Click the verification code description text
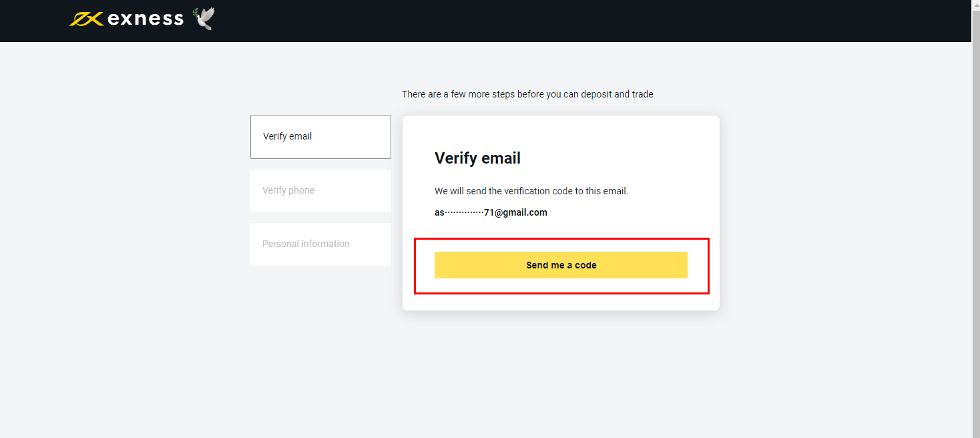 pyautogui.click(x=531, y=191)
